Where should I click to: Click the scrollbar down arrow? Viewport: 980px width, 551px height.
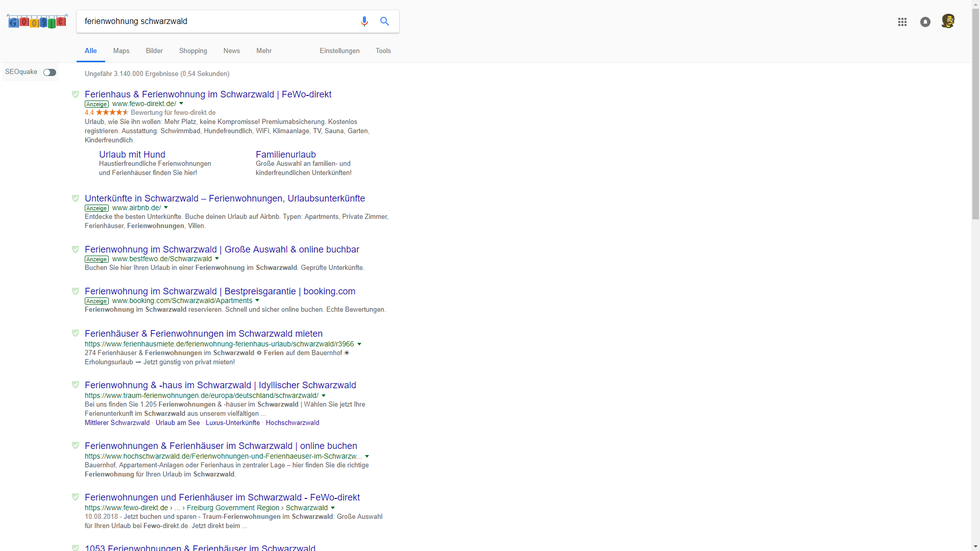coord(975,546)
